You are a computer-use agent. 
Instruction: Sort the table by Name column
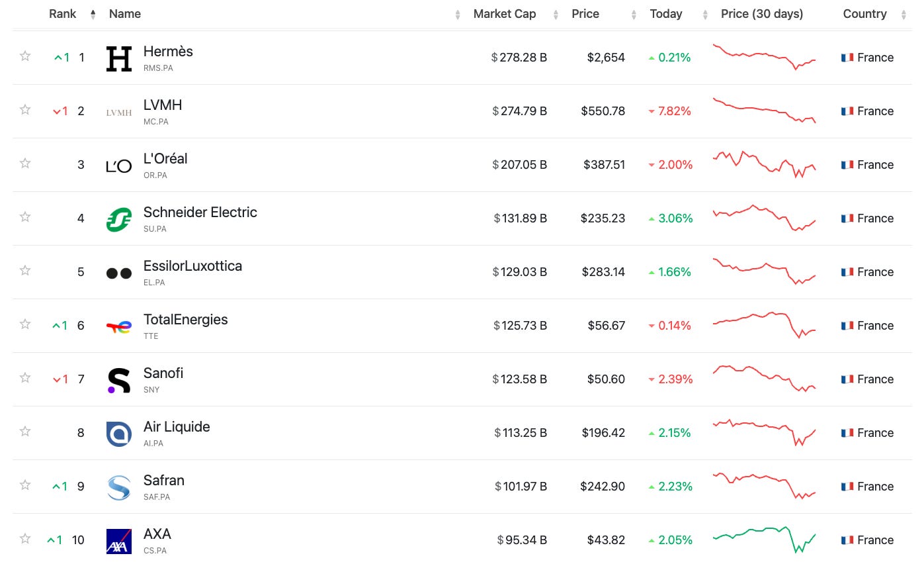click(125, 14)
